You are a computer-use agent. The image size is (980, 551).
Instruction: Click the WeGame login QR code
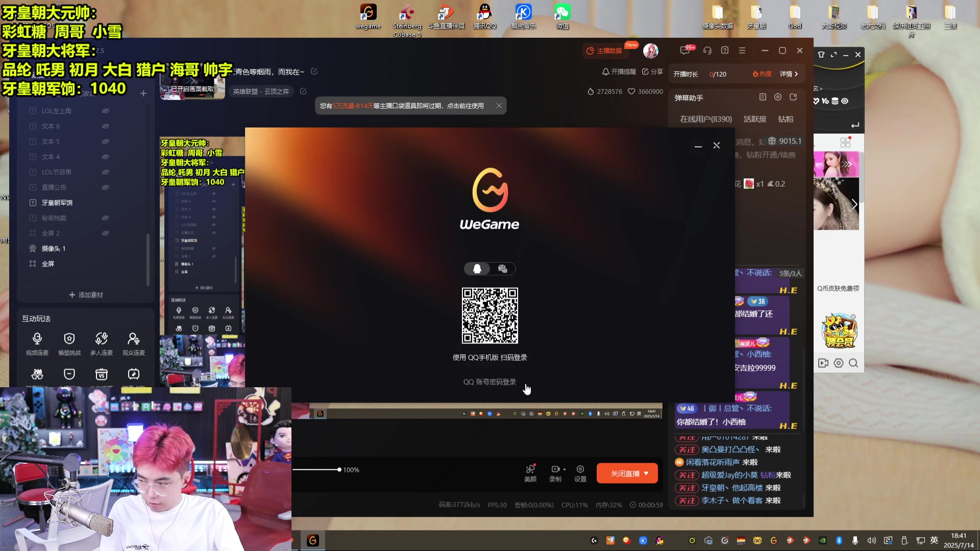click(x=490, y=316)
